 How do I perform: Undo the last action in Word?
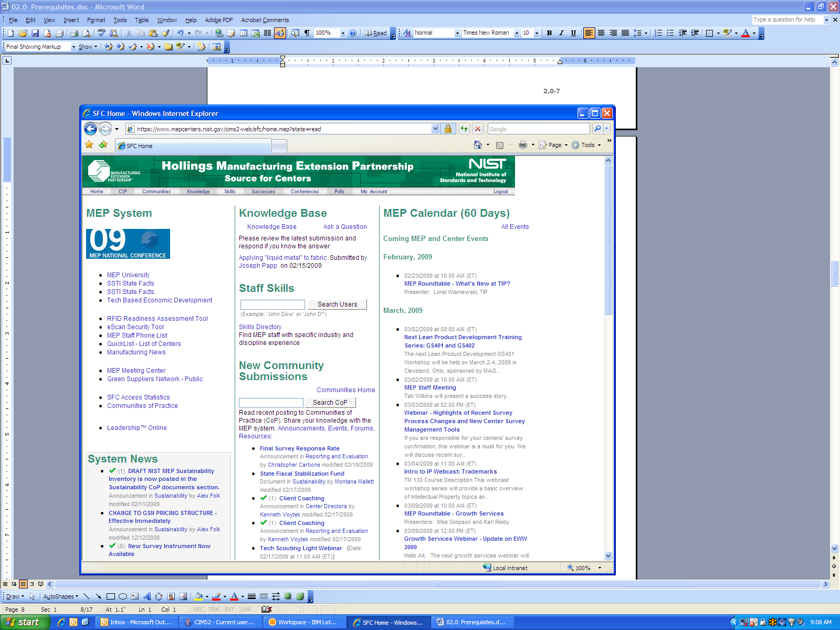(180, 33)
